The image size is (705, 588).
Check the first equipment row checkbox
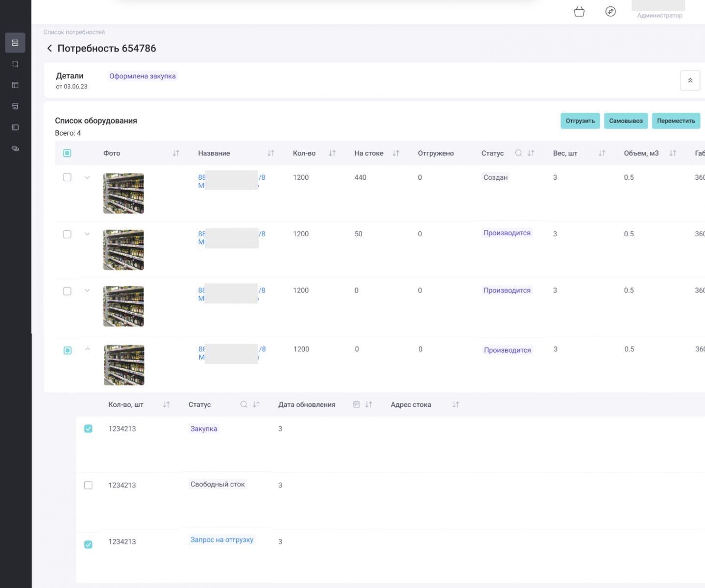pyautogui.click(x=67, y=177)
